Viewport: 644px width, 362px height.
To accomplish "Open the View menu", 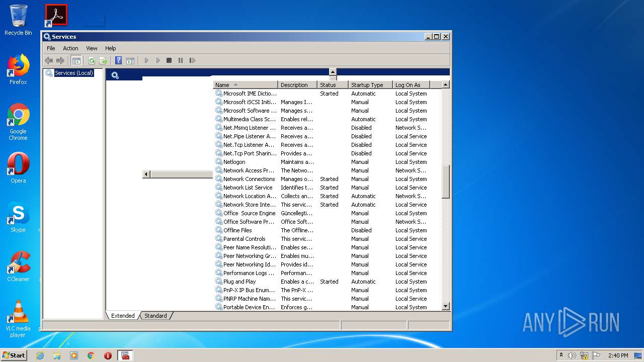I will [x=92, y=48].
